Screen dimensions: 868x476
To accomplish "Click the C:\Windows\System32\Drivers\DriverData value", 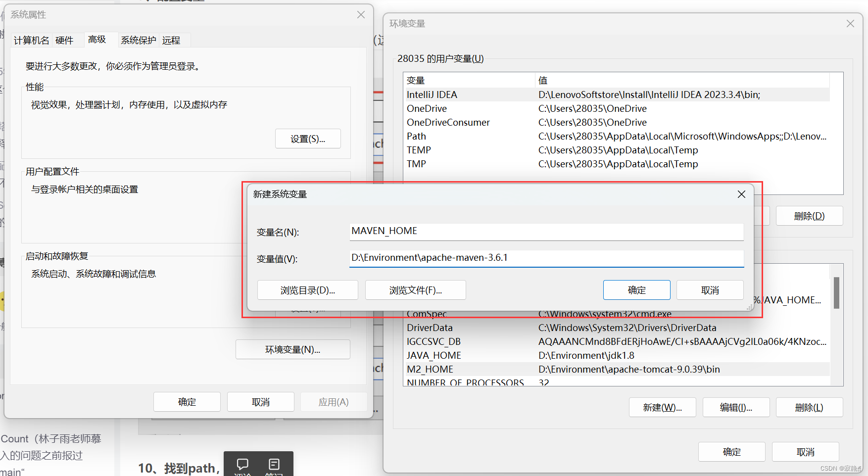I will [627, 328].
